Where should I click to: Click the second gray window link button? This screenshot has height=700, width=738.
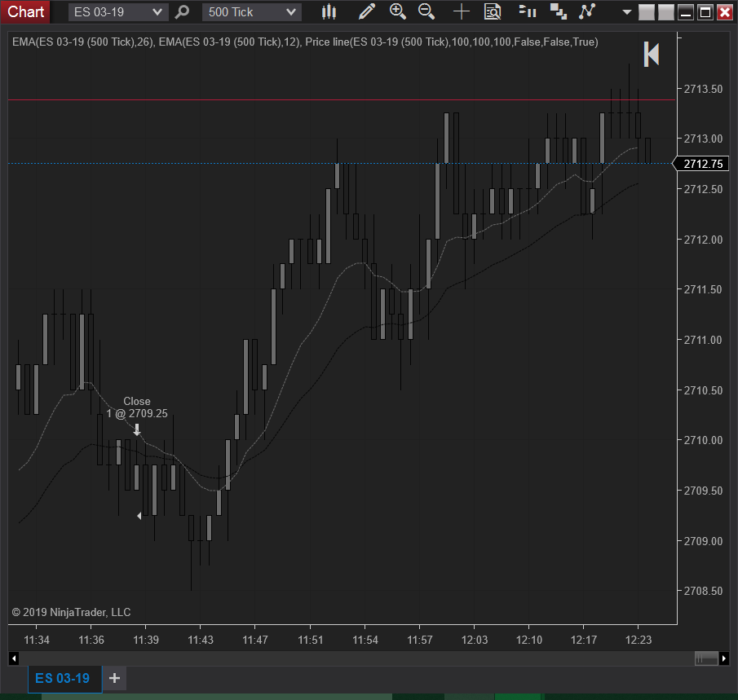pyautogui.click(x=666, y=12)
